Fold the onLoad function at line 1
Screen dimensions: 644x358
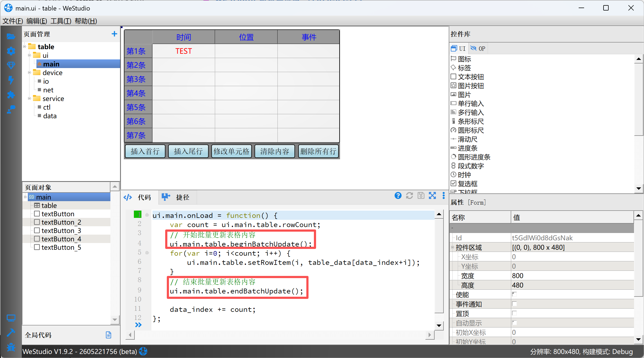point(147,215)
